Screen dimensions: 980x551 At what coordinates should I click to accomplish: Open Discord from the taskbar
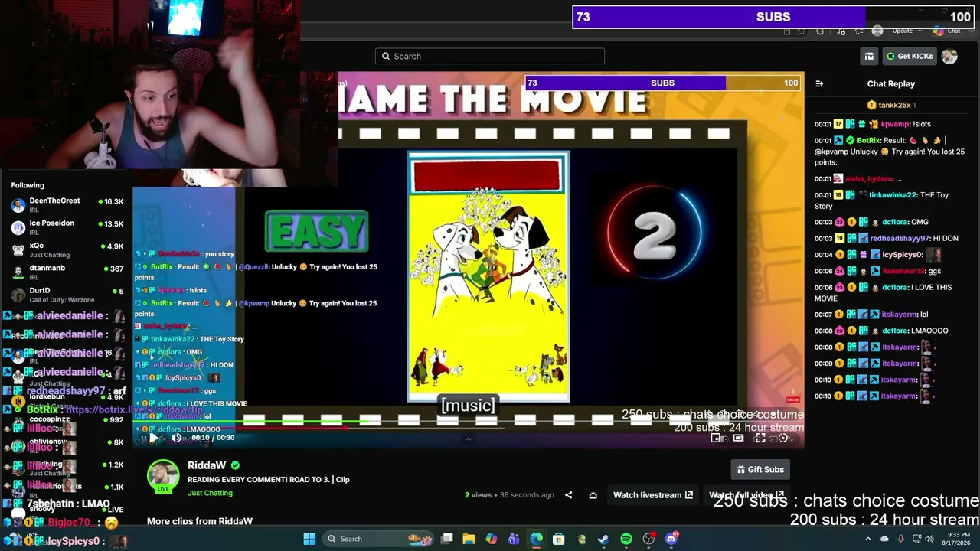point(671,539)
